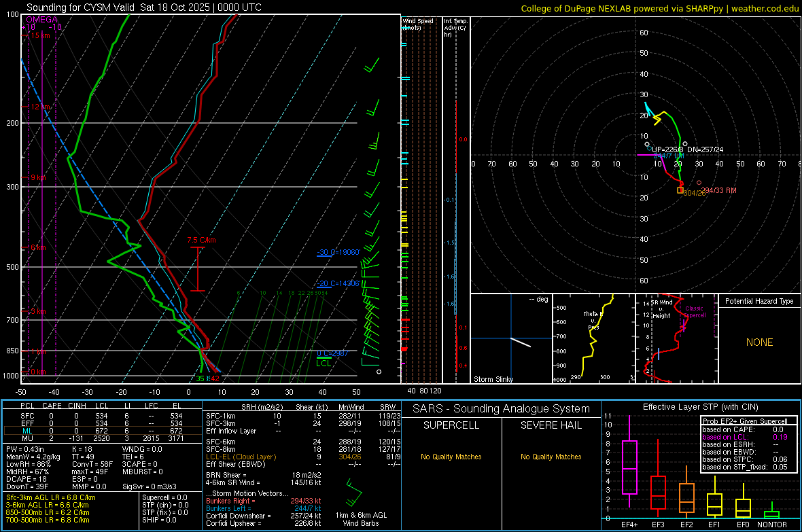The width and height of the screenshot is (802, 532).
Task: Click the Bunkers Right storm motion row
Action: [x=264, y=501]
